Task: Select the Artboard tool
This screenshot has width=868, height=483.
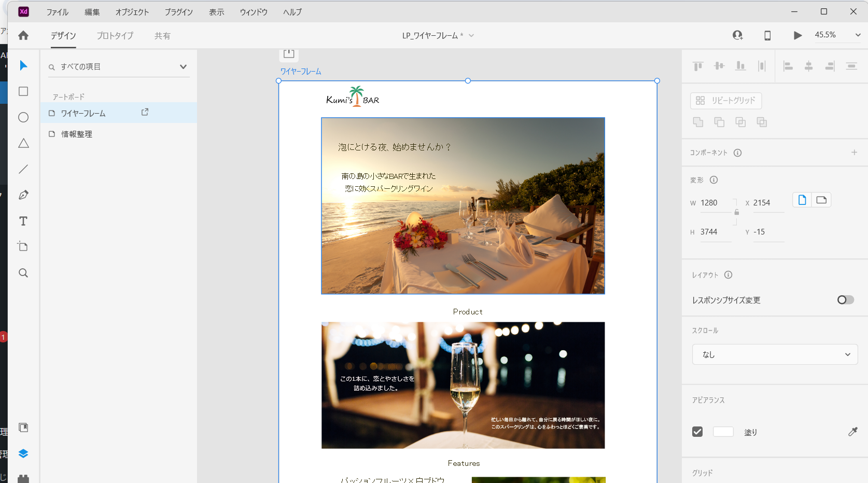Action: coord(23,247)
